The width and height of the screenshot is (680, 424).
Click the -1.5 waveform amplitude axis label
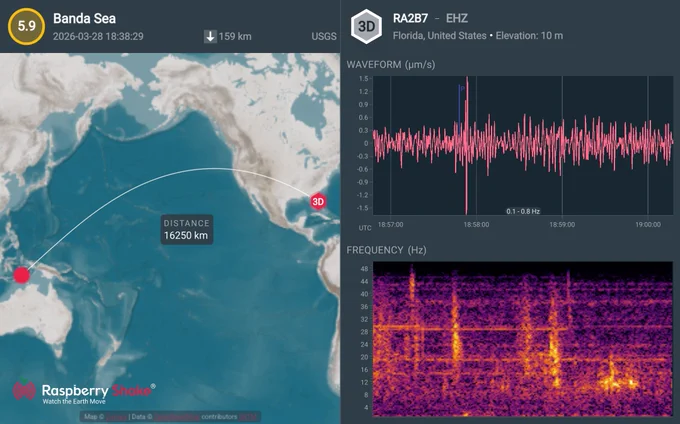(x=363, y=208)
